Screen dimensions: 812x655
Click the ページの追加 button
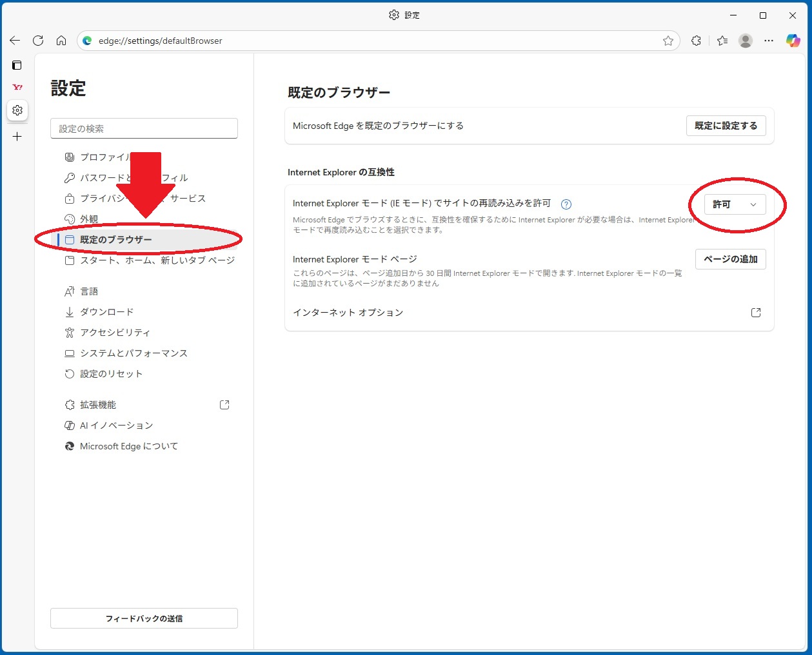[730, 259]
